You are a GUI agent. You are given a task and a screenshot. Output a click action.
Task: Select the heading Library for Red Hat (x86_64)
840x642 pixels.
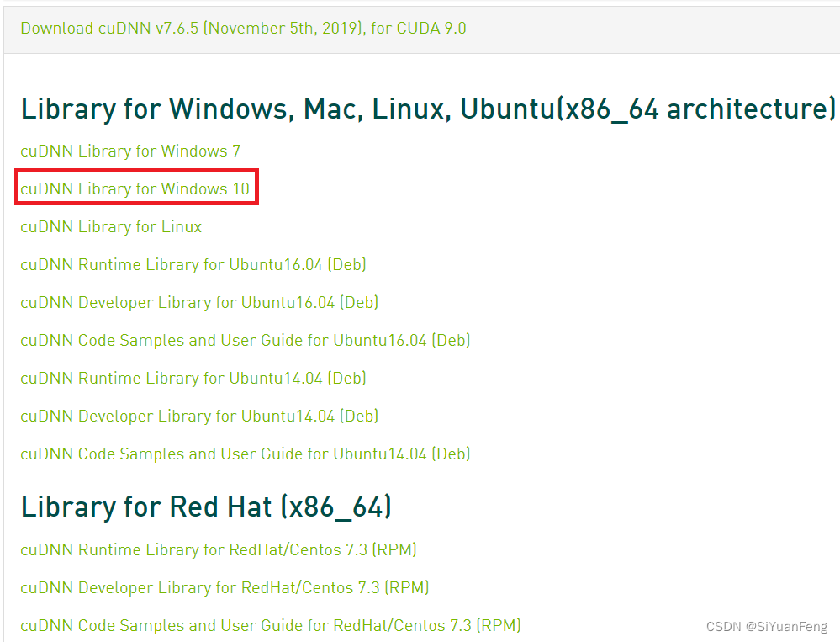pos(206,507)
